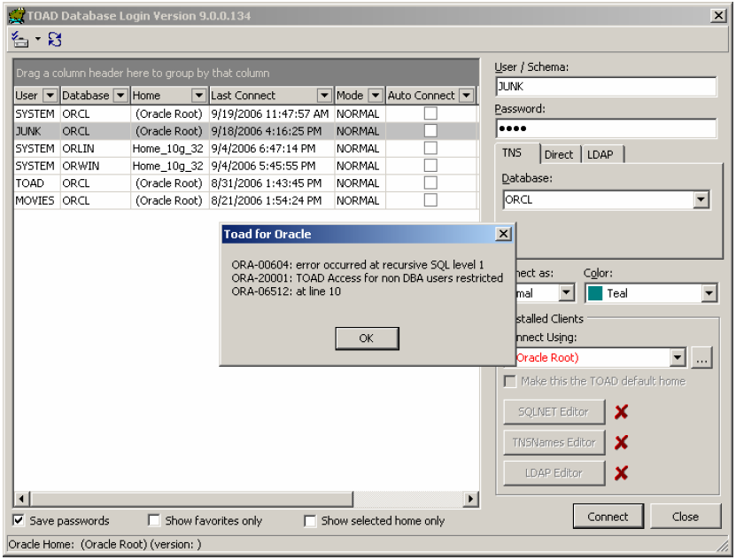The width and height of the screenshot is (736, 560).
Task: Expand the Connect Using Oracle Root dropdown
Action: click(678, 358)
